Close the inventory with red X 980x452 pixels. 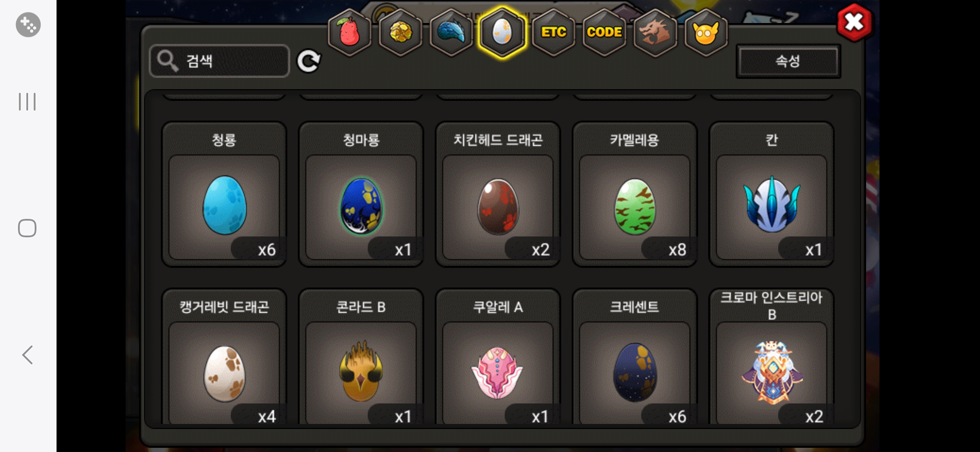[x=854, y=23]
